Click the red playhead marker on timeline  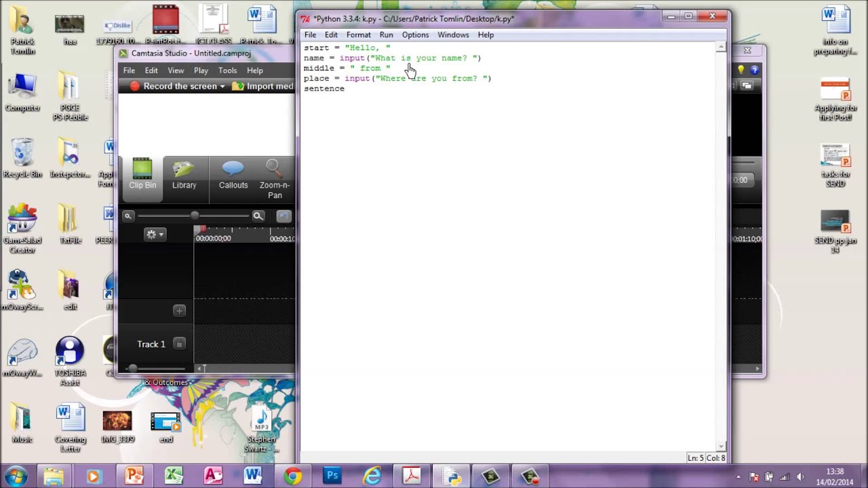202,229
